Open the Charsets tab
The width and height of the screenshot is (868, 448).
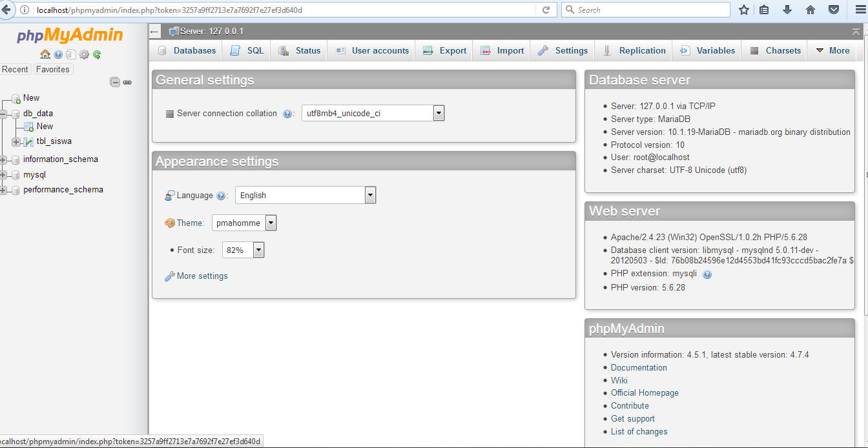(x=775, y=50)
